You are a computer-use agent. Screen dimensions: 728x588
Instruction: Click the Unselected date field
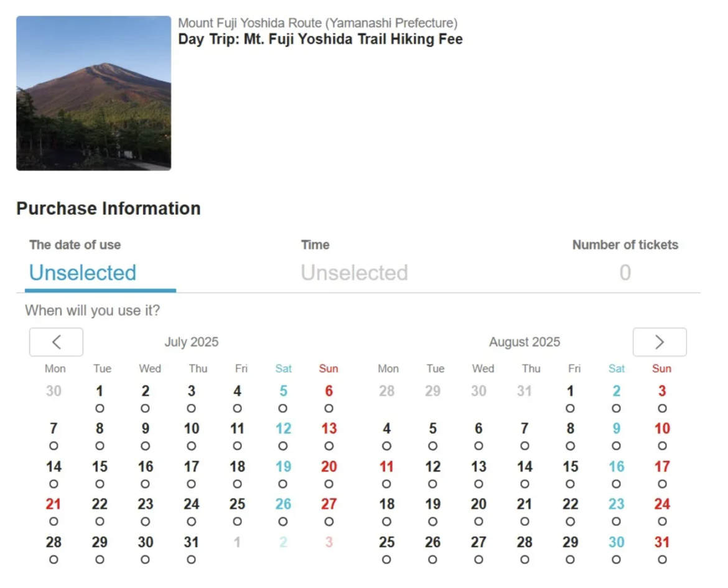pyautogui.click(x=82, y=273)
